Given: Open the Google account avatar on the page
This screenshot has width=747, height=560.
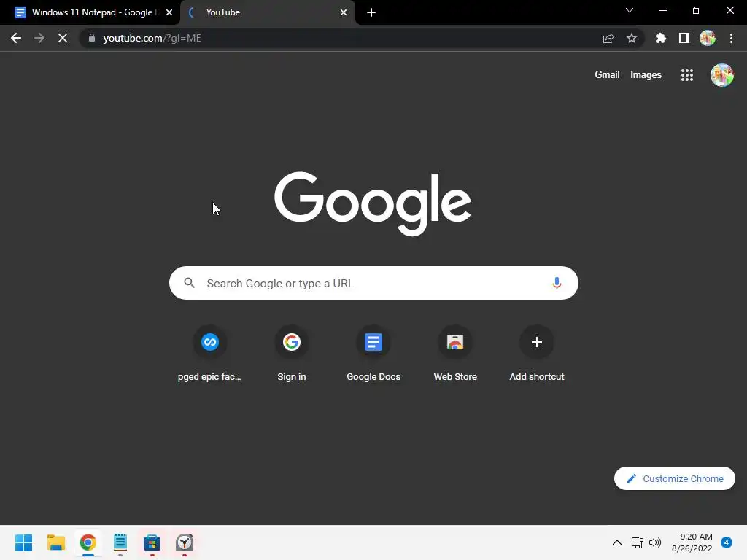Looking at the screenshot, I should coord(722,75).
